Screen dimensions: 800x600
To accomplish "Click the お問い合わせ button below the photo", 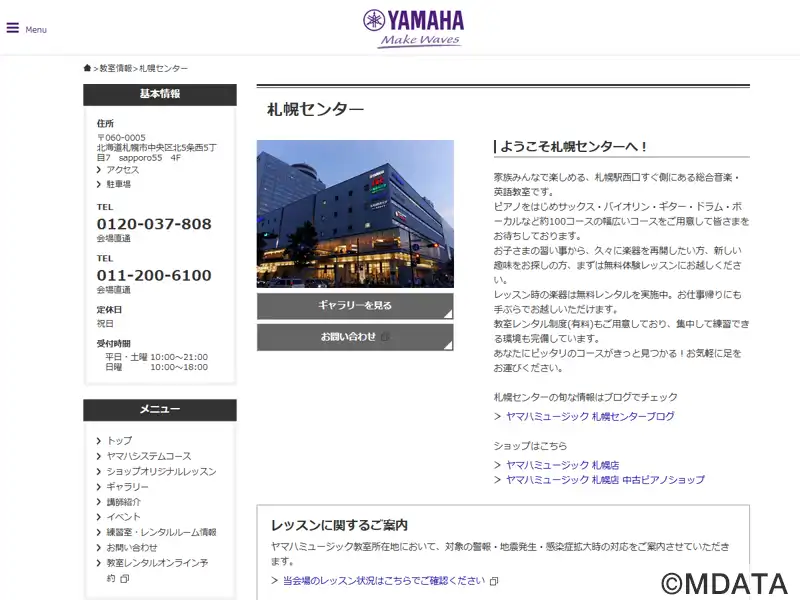I will [355, 337].
